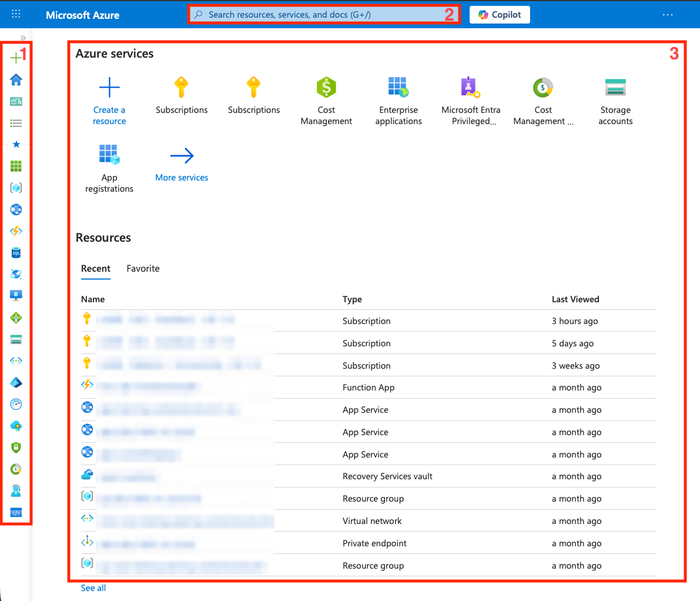Open Microsoft Entra Privileged service tile
The width and height of the screenshot is (700, 601).
471,99
